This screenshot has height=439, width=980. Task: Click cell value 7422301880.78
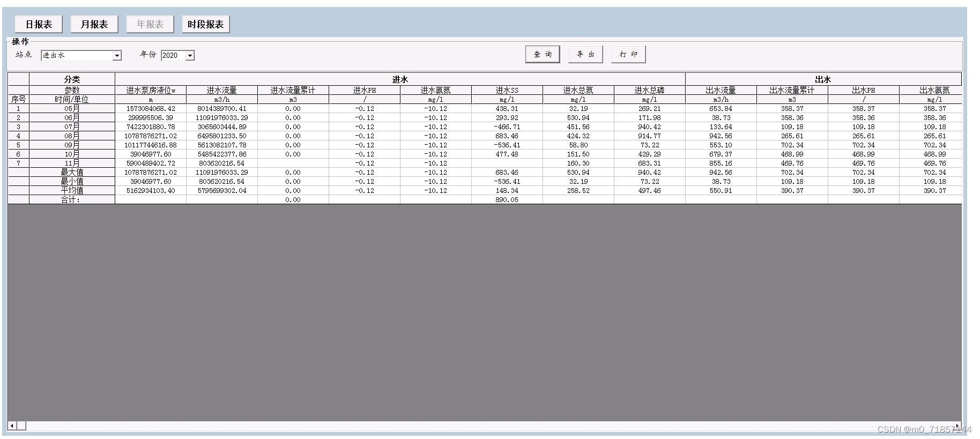click(151, 127)
